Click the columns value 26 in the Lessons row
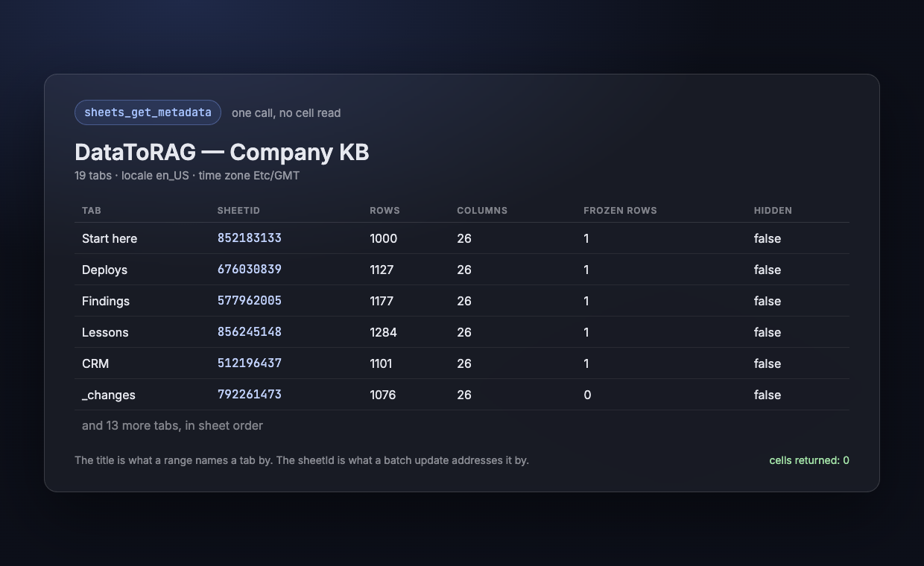This screenshot has height=566, width=924. (x=464, y=332)
